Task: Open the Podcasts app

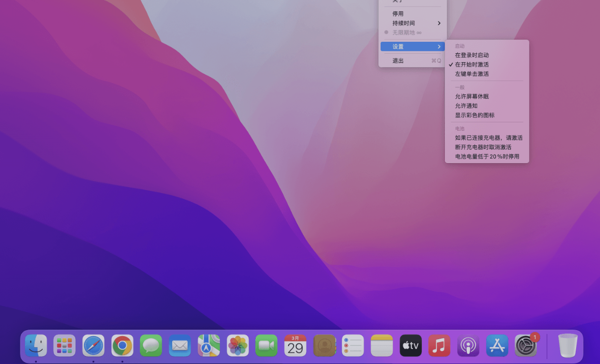Action: [468, 345]
